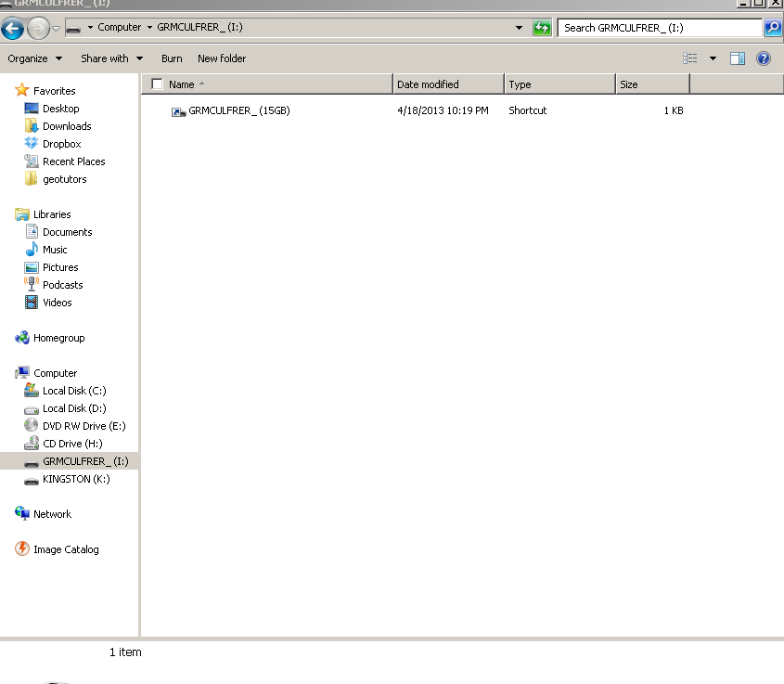
Task: Select the KINGSTON (K:) drive
Action: click(76, 479)
